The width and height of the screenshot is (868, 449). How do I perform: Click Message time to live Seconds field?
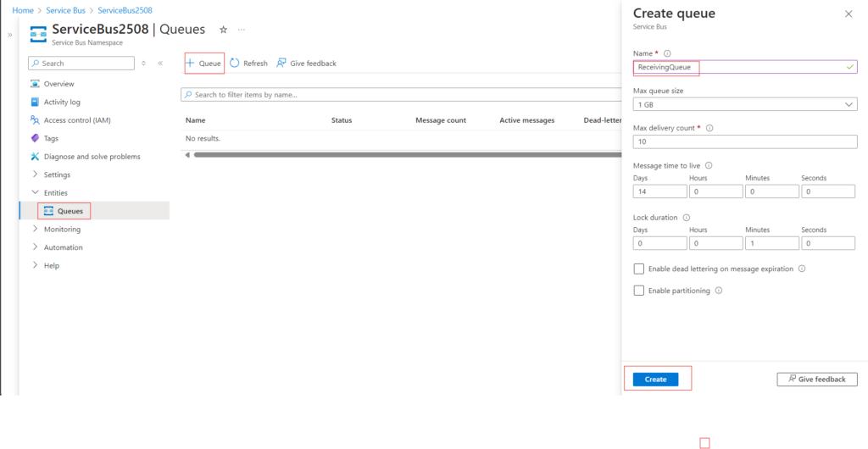coord(828,191)
